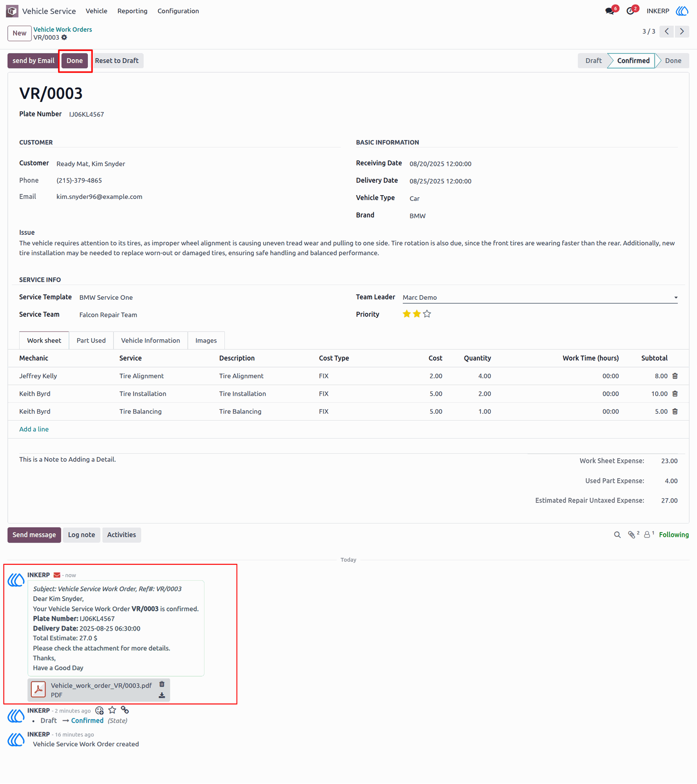Switch to the Part Used tab
The image size is (697, 784).
coord(91,341)
